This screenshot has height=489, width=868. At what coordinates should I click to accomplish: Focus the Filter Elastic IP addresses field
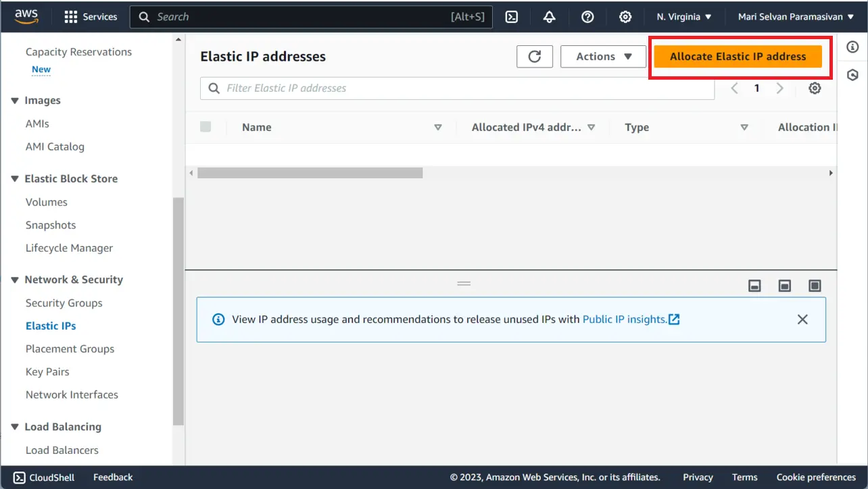[457, 88]
